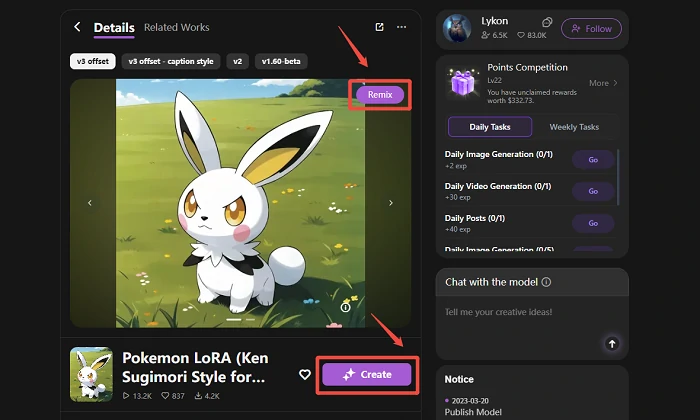700x420 pixels.
Task: Click the 4.2K downloads icon
Action: point(198,396)
